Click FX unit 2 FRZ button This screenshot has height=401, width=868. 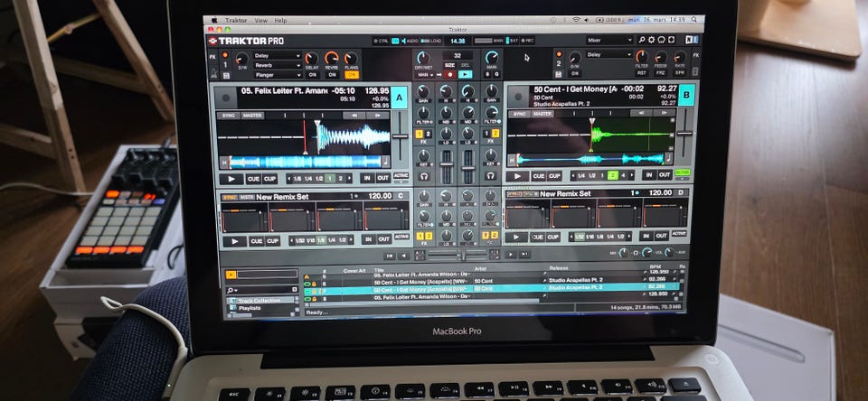660,72
